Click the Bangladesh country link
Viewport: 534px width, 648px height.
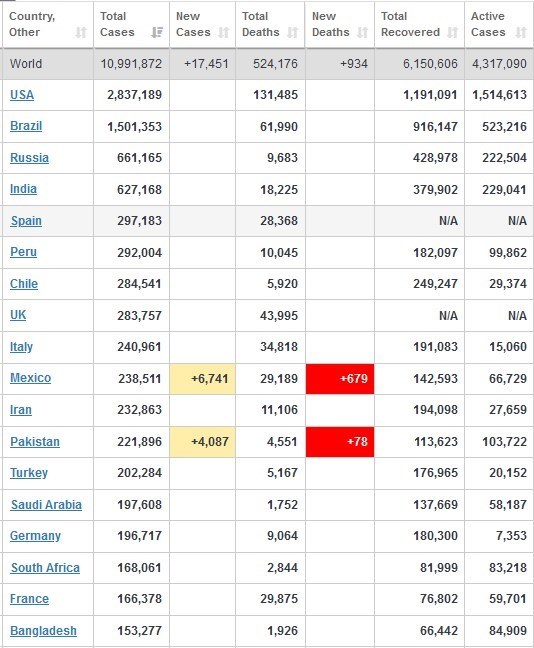coord(43,631)
